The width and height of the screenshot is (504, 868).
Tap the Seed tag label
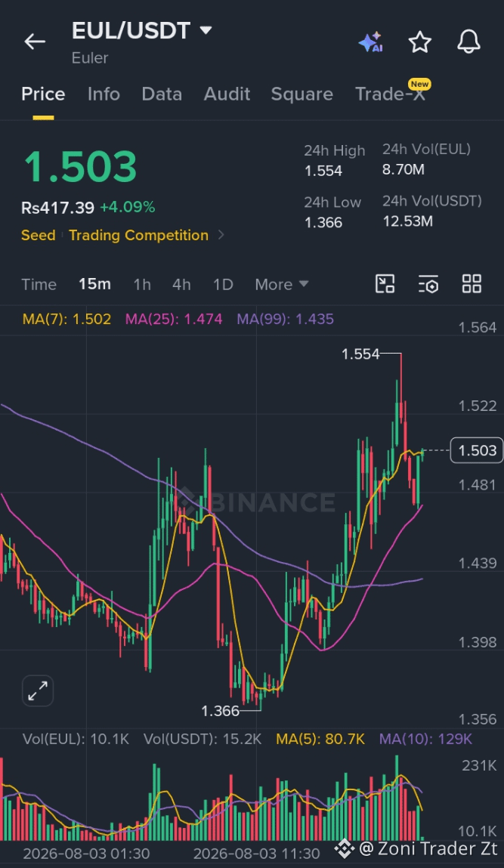(x=39, y=235)
